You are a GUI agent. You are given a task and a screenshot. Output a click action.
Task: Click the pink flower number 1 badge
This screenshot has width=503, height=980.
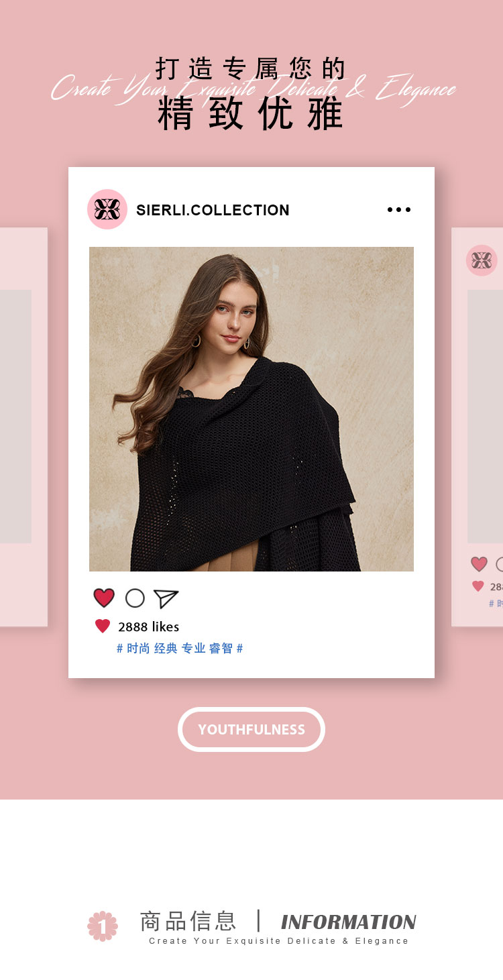(x=103, y=926)
